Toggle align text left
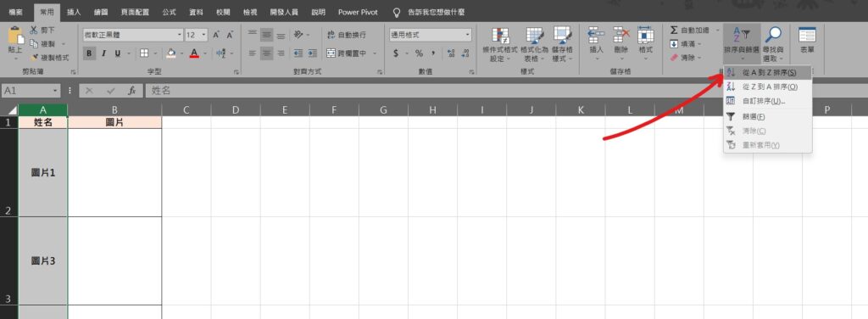This screenshot has width=868, height=319. coord(253,53)
